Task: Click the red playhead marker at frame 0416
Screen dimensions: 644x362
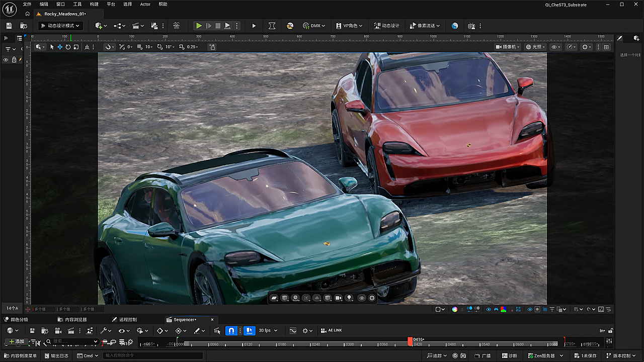Action: [x=410, y=341]
